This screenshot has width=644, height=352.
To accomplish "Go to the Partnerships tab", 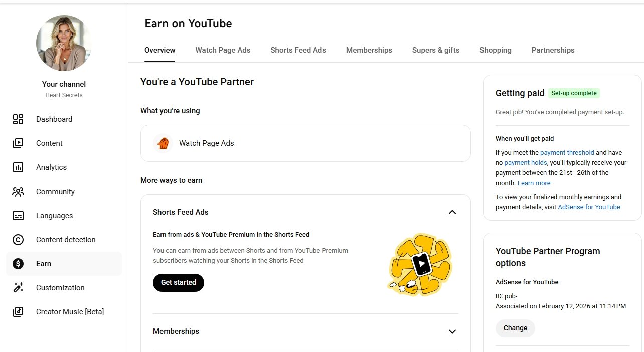I will [553, 50].
